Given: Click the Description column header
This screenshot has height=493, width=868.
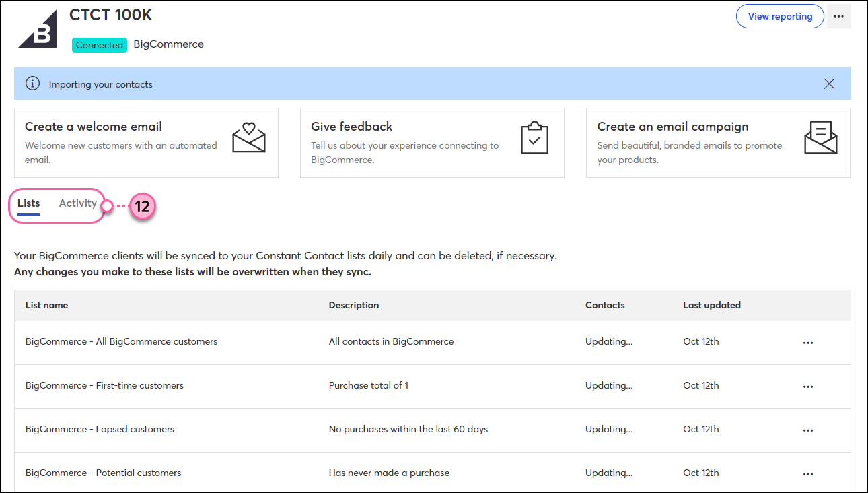Looking at the screenshot, I should pos(354,305).
